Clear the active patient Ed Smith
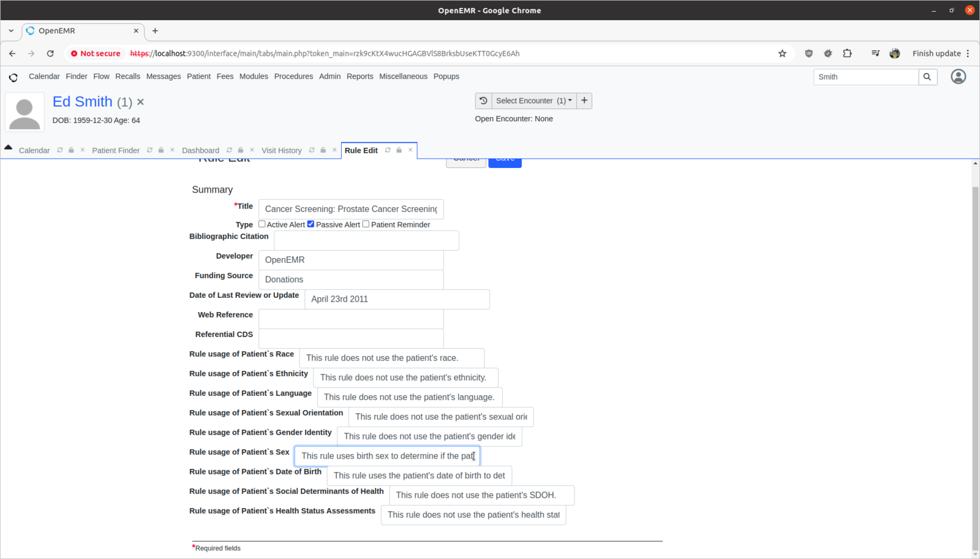This screenshot has width=980, height=559. coord(140,102)
